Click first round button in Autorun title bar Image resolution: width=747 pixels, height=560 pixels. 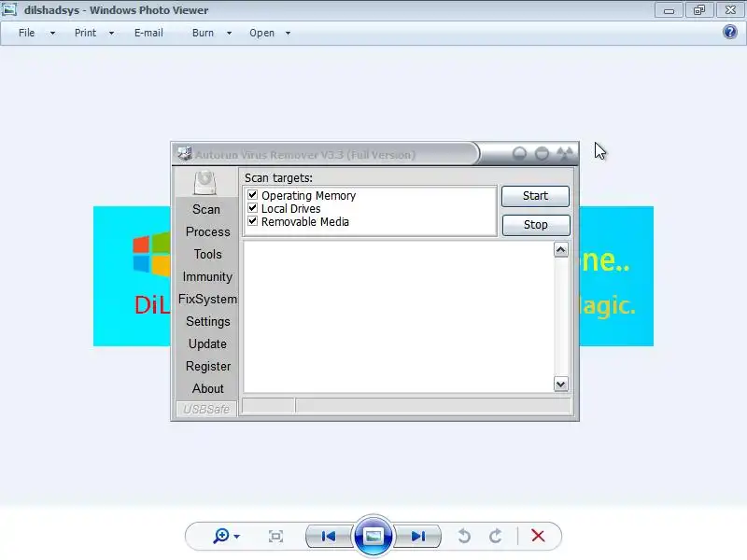click(x=519, y=153)
